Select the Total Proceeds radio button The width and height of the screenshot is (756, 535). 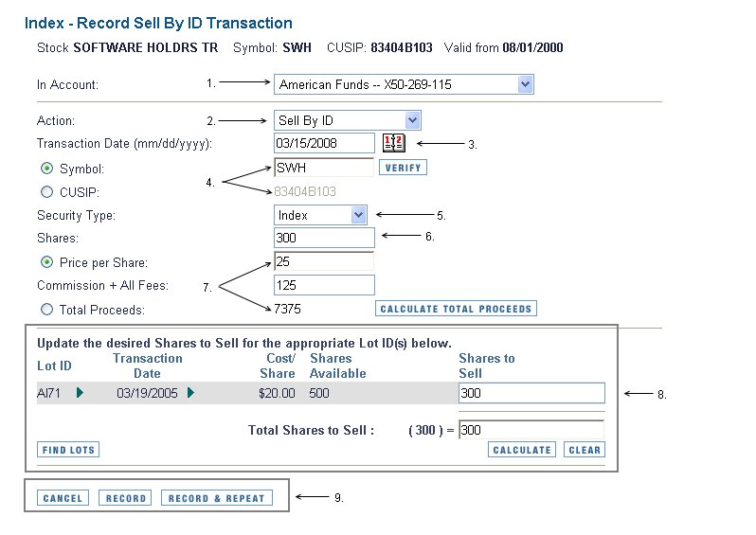pos(46,310)
